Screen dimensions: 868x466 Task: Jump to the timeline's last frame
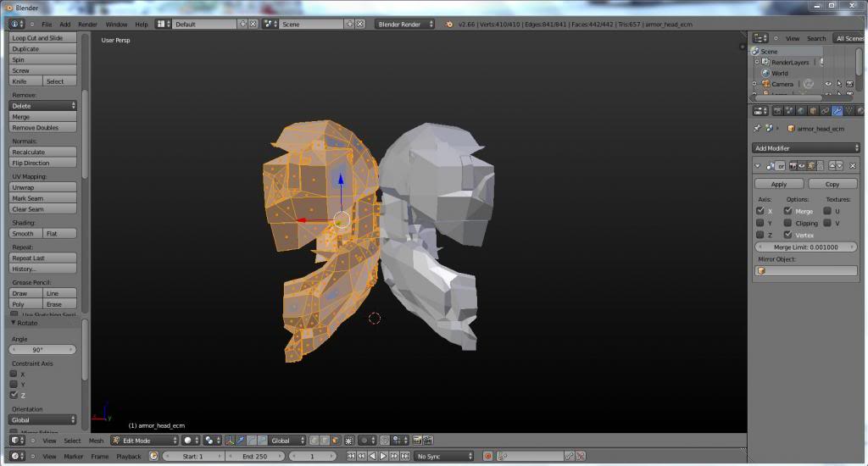404,457
